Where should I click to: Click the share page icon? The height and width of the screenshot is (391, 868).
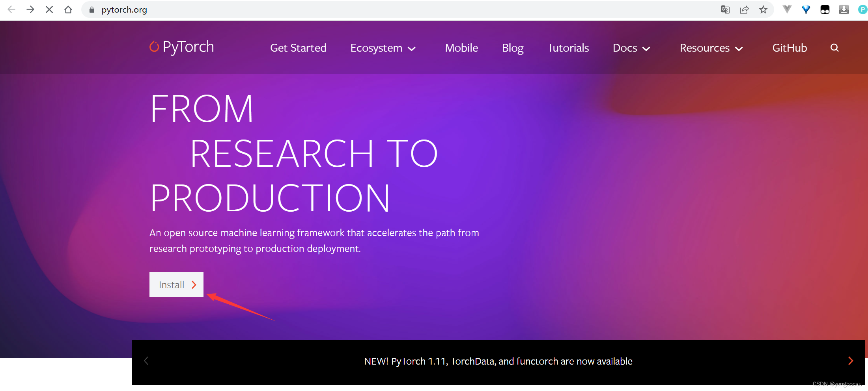coord(744,9)
